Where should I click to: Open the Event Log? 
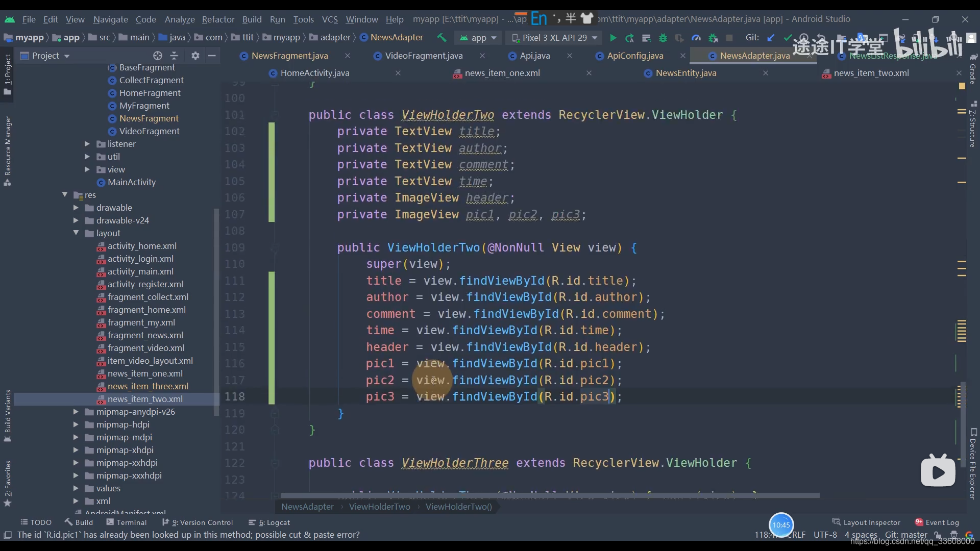click(x=937, y=522)
